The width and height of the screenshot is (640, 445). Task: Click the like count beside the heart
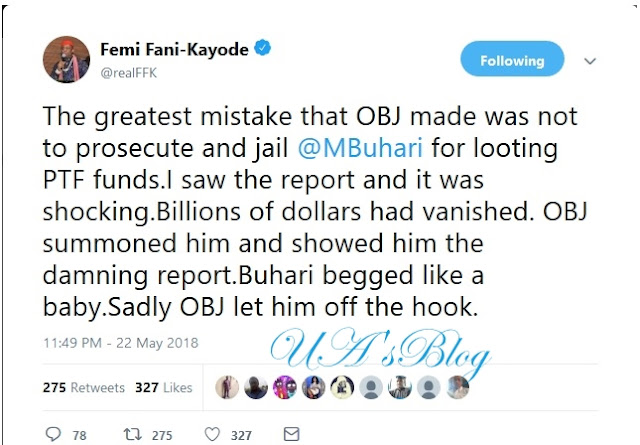[241, 436]
